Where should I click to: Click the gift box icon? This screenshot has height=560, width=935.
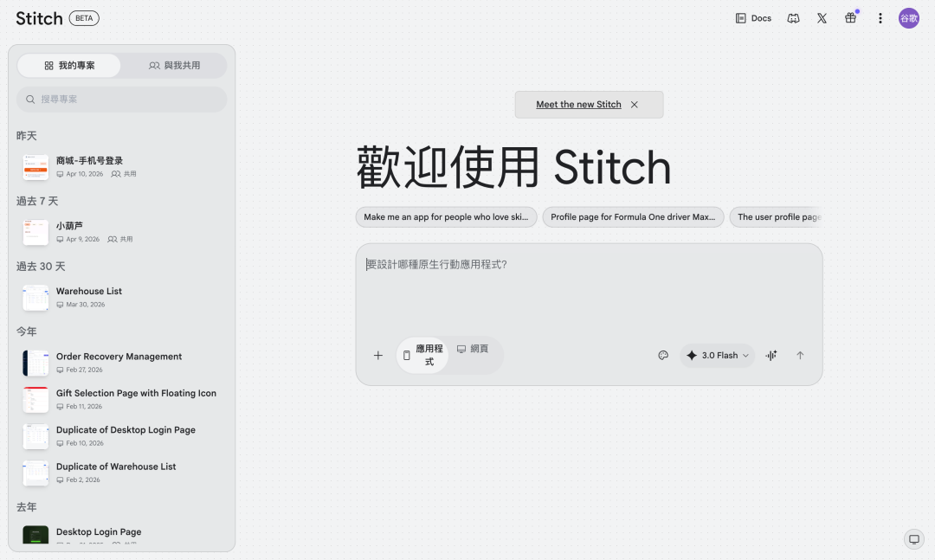tap(850, 18)
